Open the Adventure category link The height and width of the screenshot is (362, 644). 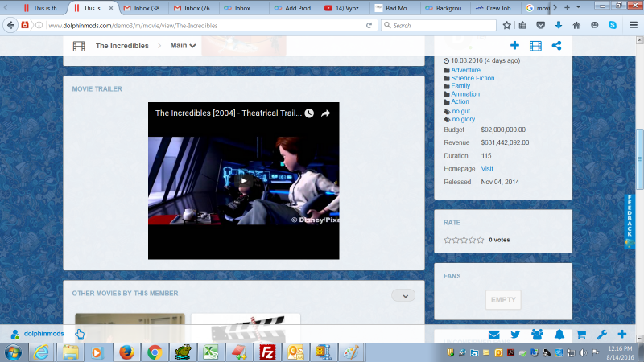[x=465, y=70]
